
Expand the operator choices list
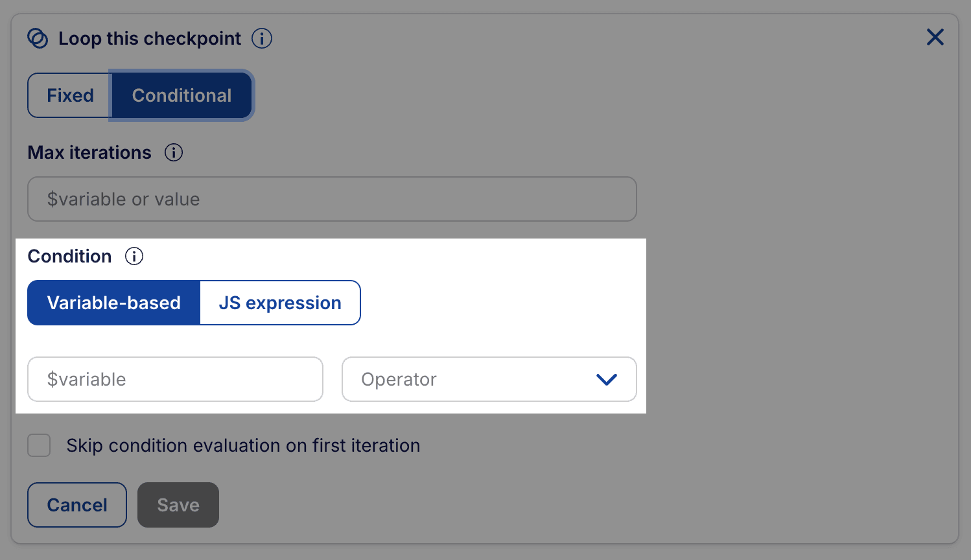tap(489, 379)
